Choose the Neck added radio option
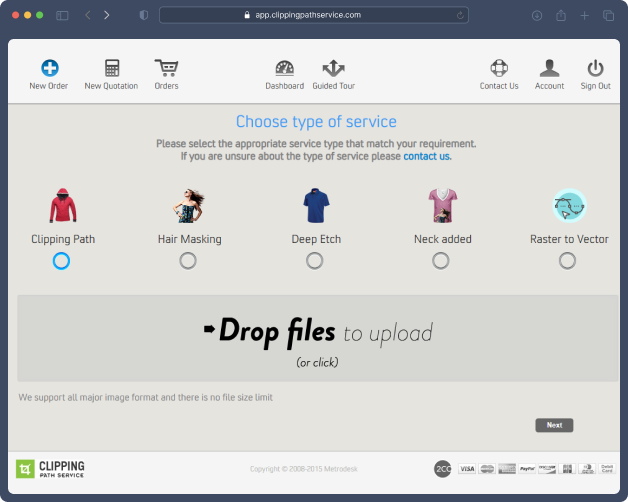628x502 pixels. (x=441, y=261)
